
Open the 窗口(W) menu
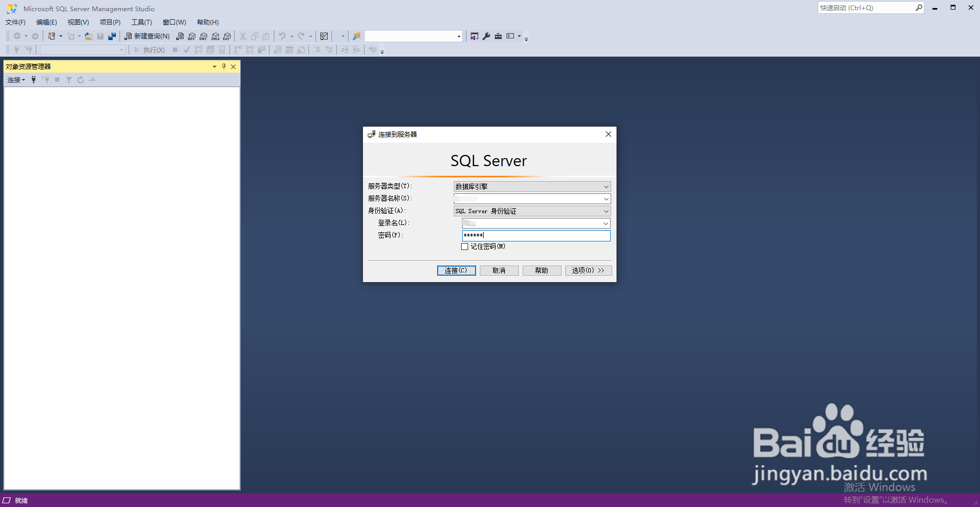(x=174, y=22)
